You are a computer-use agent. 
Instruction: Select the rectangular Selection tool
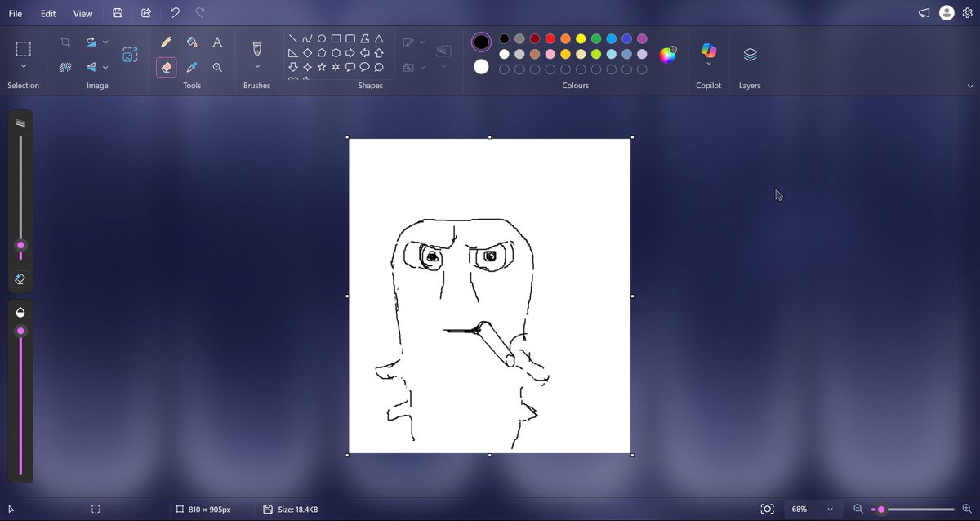coord(24,49)
